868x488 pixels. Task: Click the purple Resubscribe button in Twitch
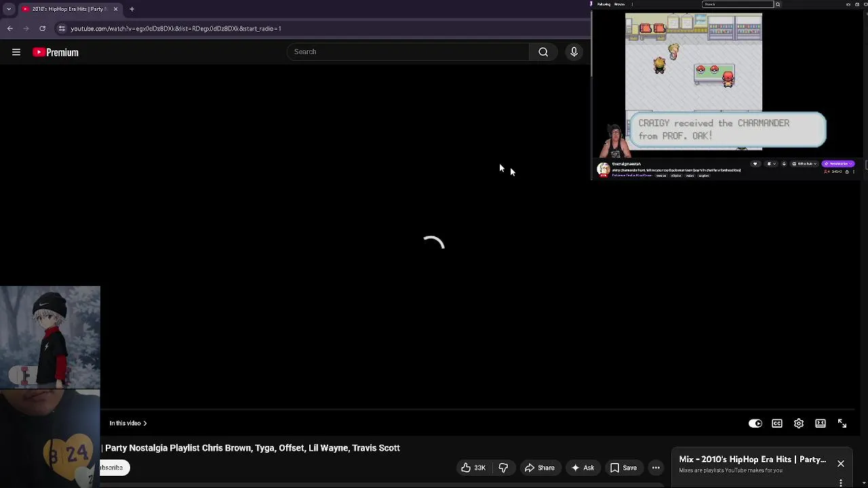point(838,164)
